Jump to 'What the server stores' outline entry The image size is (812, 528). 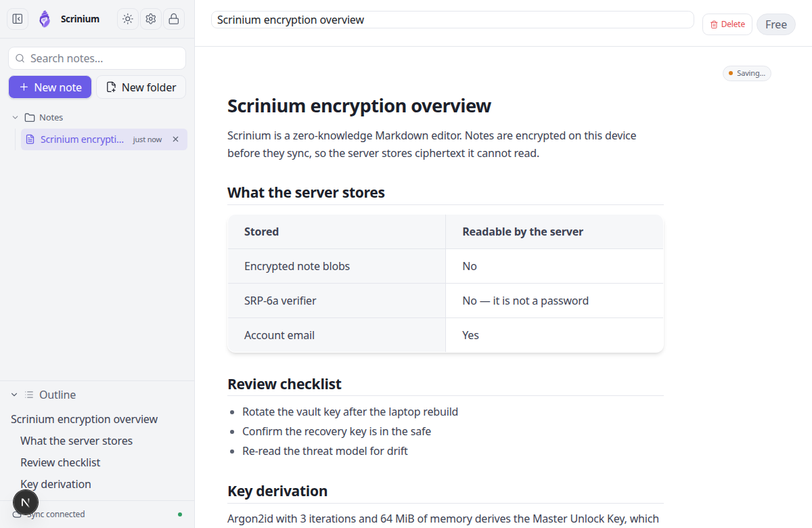pyautogui.click(x=76, y=441)
